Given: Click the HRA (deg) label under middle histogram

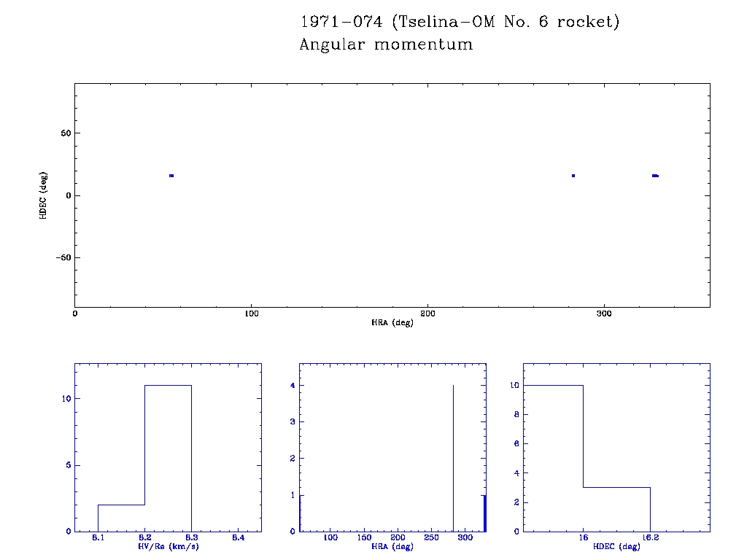Looking at the screenshot, I should tap(392, 547).
